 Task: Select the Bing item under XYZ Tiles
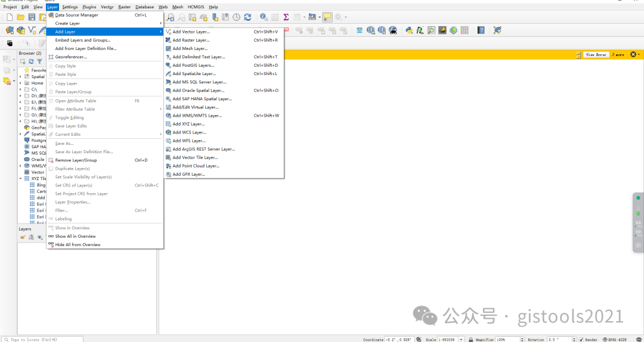38,185
